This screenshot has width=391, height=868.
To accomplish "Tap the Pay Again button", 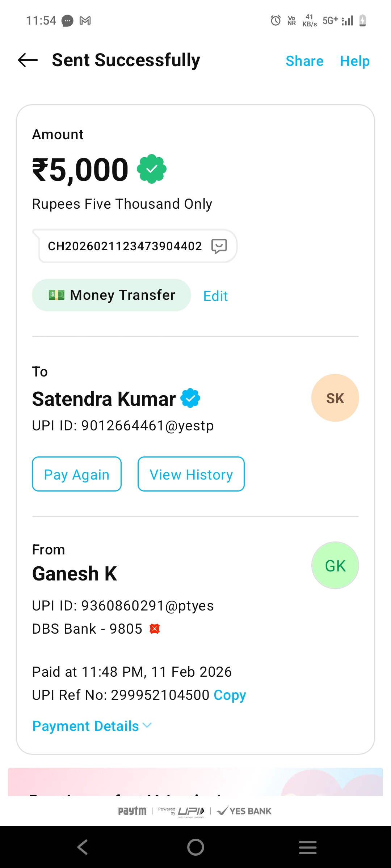I will [x=77, y=474].
